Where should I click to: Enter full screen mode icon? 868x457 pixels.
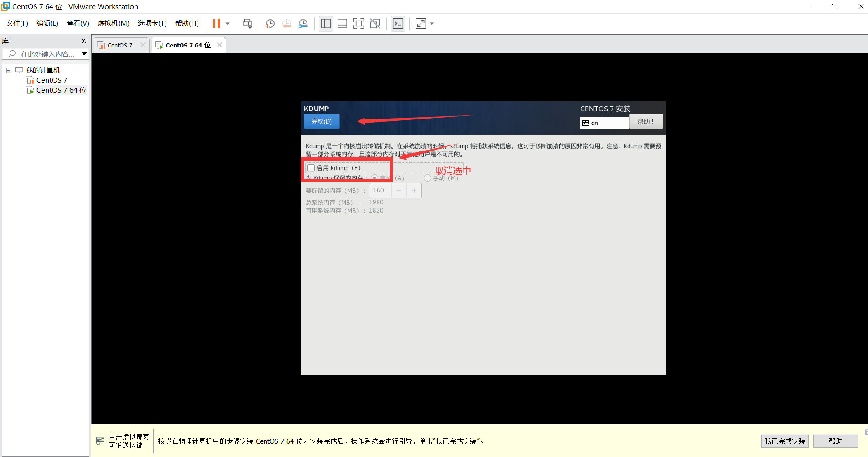[359, 23]
